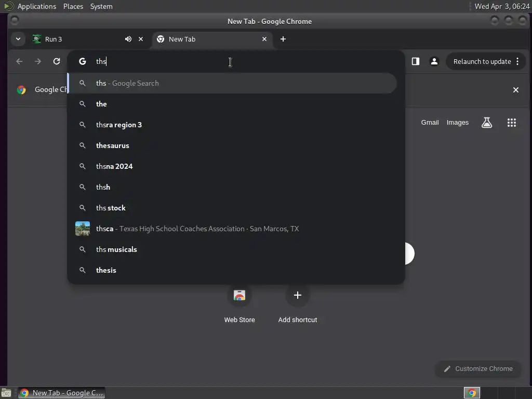Open the Google apps grid
532x399 pixels.
pos(512,123)
